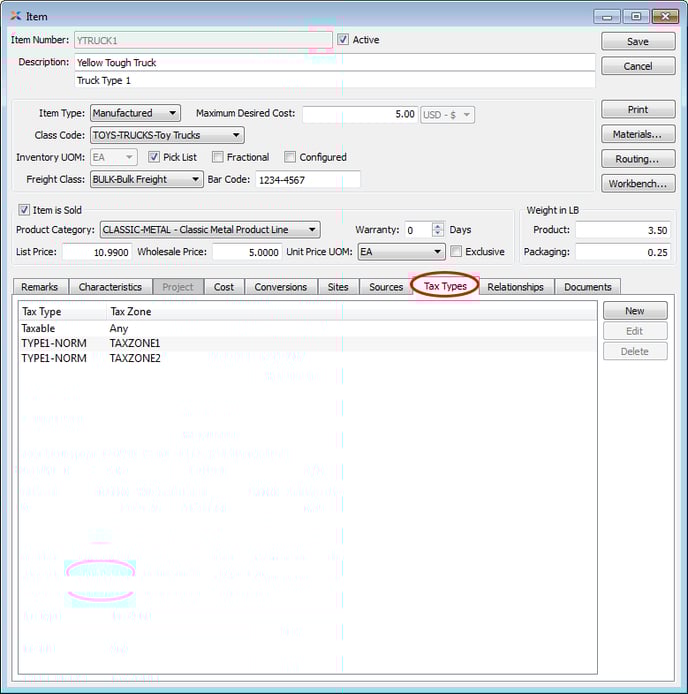Click the Cancel button
Image resolution: width=688 pixels, height=694 pixels.
click(x=637, y=66)
